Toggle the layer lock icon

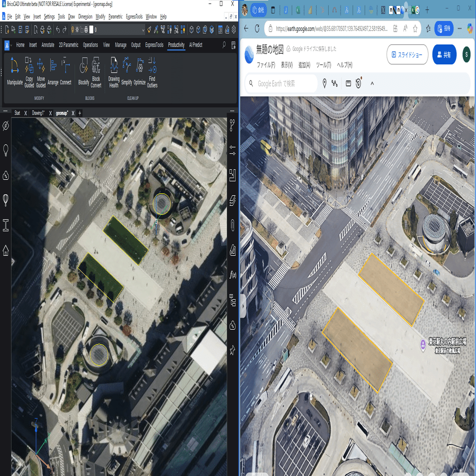click(x=81, y=29)
